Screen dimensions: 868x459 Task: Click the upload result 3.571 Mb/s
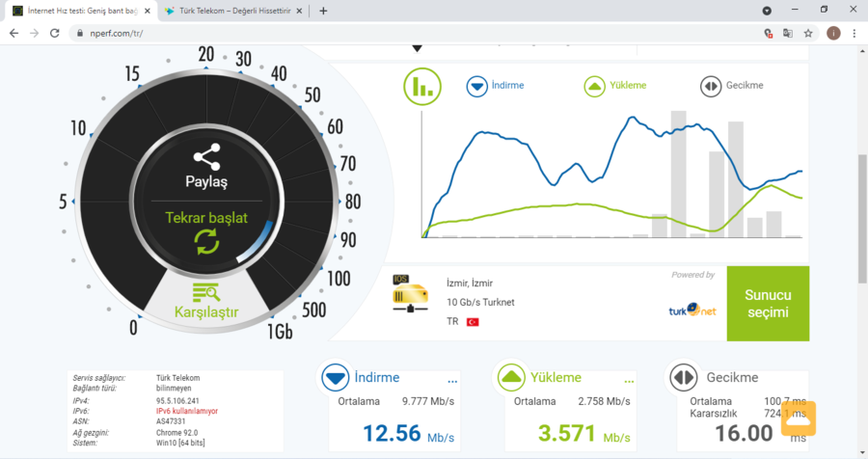584,433
